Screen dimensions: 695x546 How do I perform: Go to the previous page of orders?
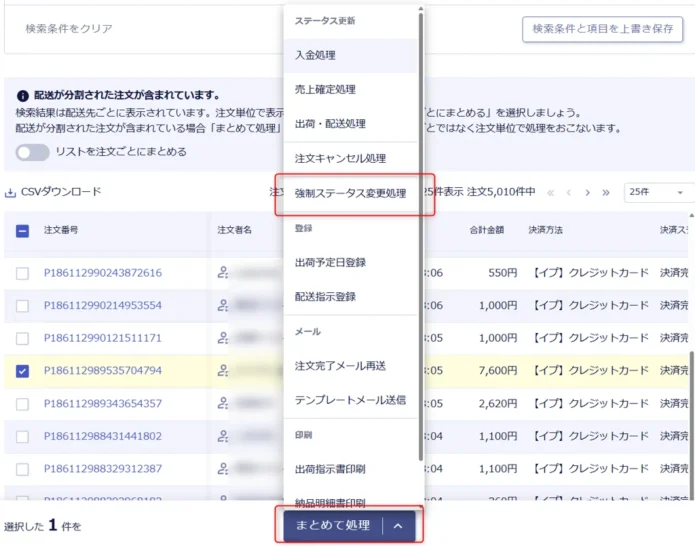568,192
